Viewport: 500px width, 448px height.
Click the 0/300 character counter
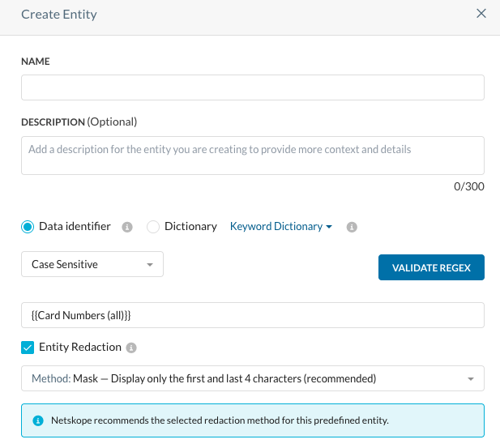coord(468,186)
